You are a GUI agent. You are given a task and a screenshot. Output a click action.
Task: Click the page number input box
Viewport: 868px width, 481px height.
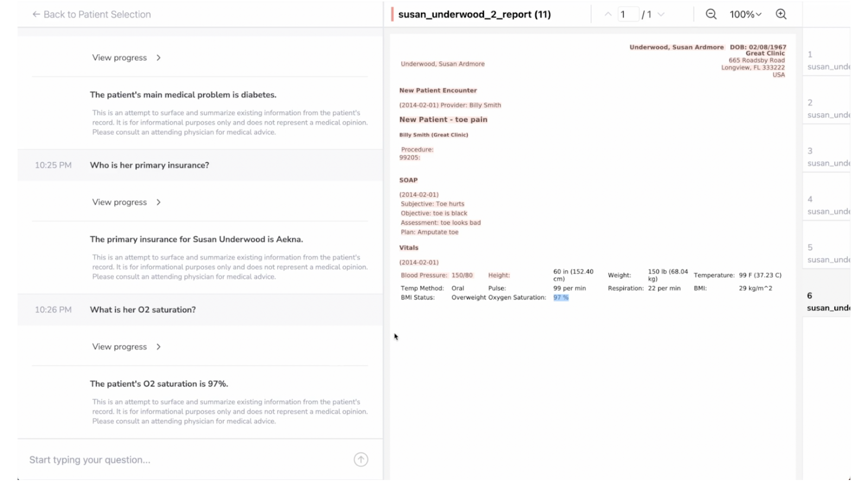click(628, 15)
